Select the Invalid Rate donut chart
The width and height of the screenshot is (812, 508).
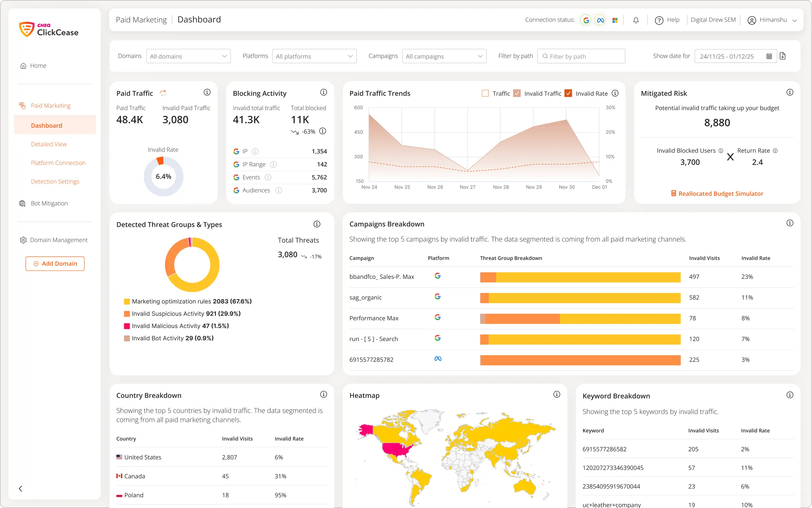tap(164, 176)
